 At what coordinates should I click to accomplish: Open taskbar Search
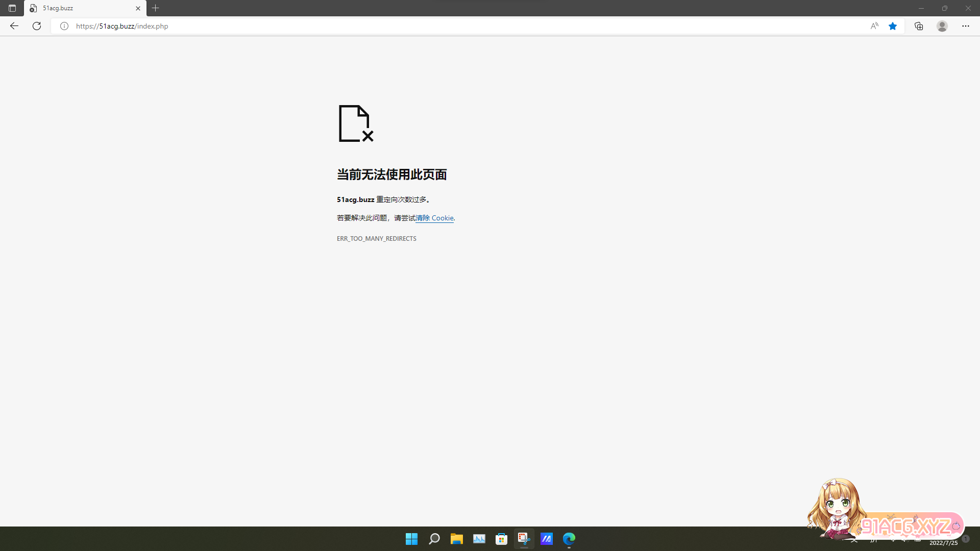[x=434, y=539]
